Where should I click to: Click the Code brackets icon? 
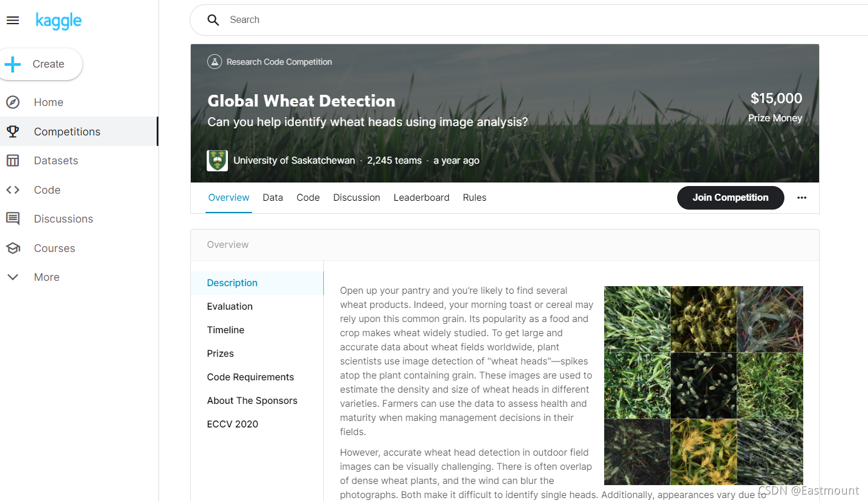click(13, 190)
